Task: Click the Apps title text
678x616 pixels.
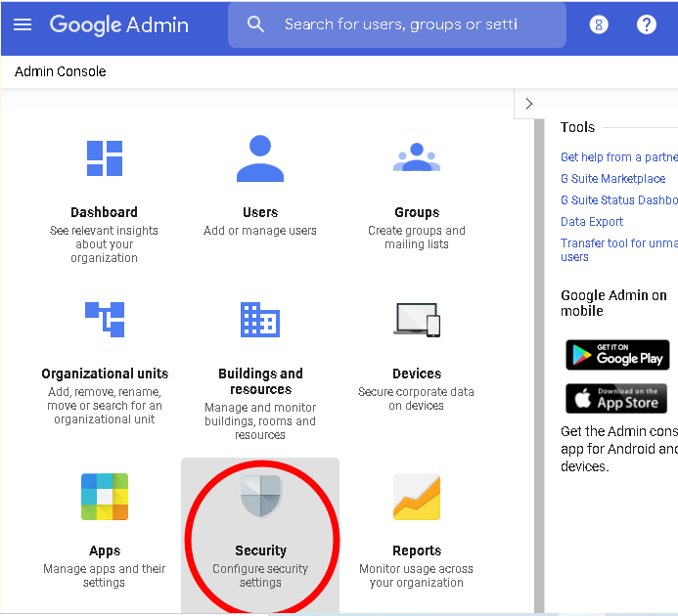Action: point(105,551)
